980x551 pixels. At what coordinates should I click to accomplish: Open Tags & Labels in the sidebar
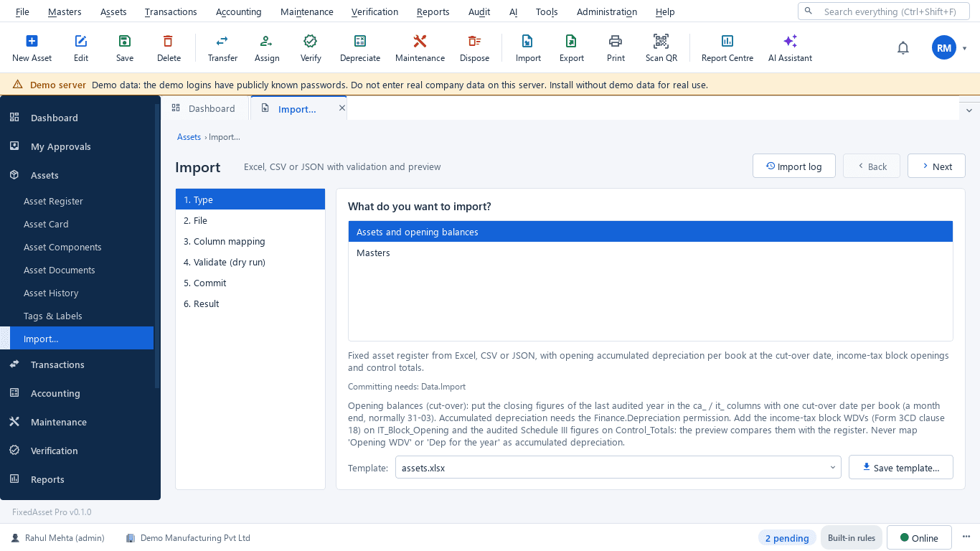(77, 316)
